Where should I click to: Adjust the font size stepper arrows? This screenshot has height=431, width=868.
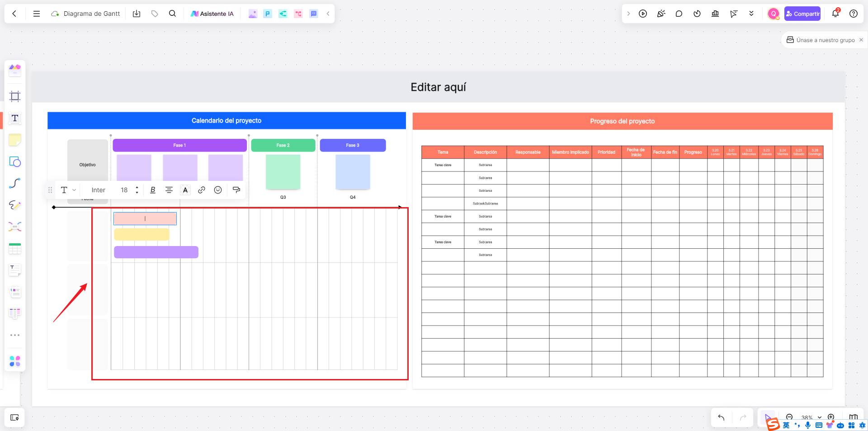click(137, 190)
